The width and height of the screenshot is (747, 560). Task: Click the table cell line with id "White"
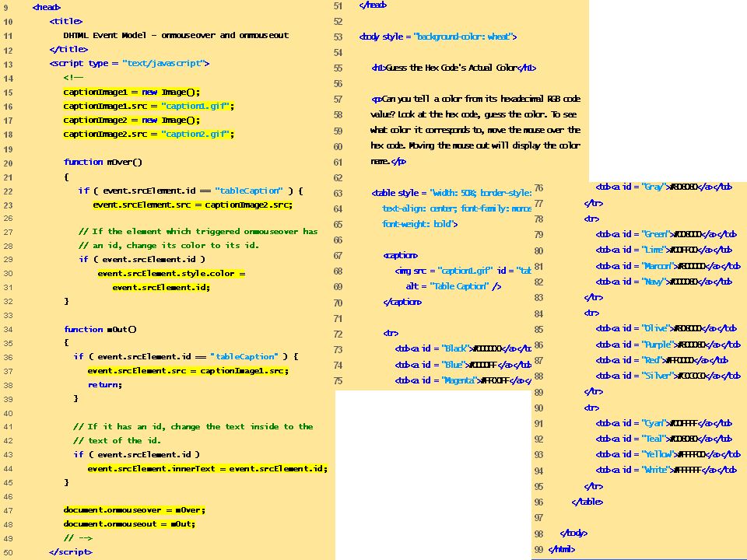pyautogui.click(x=666, y=470)
